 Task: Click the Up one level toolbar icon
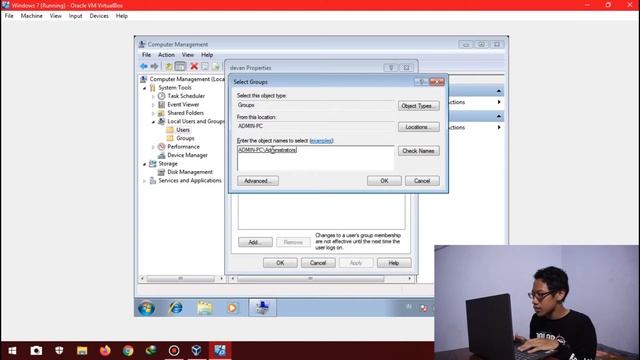pos(169,66)
